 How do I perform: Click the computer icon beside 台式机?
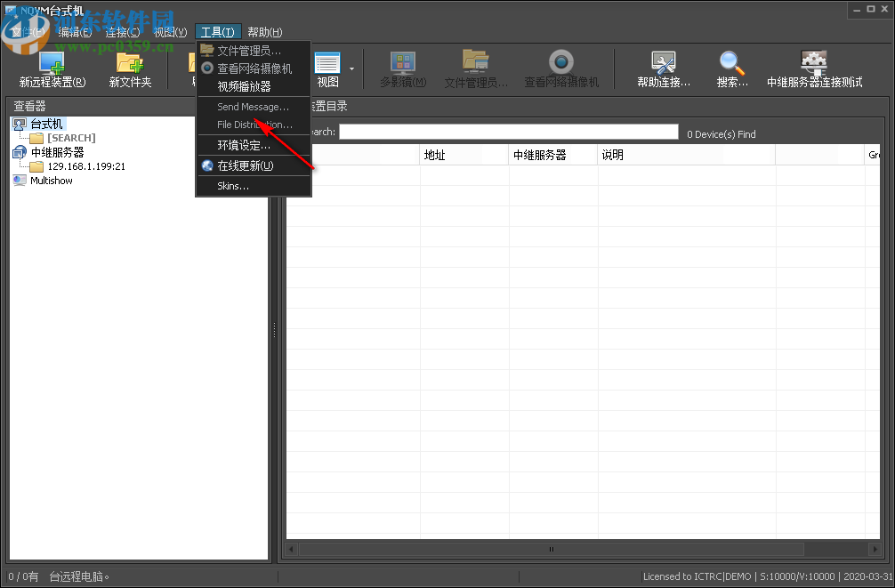pos(20,124)
